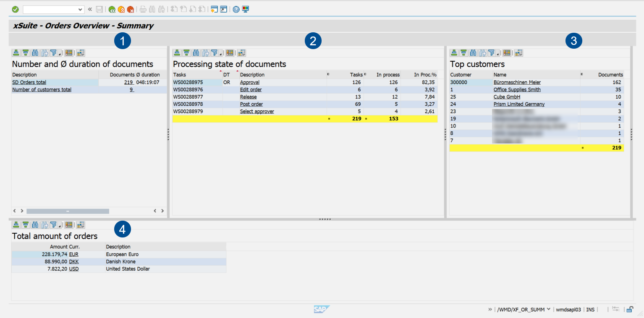Image resolution: width=644 pixels, height=318 pixels.
Task: Click the SD Orders total entry
Action: (29, 82)
